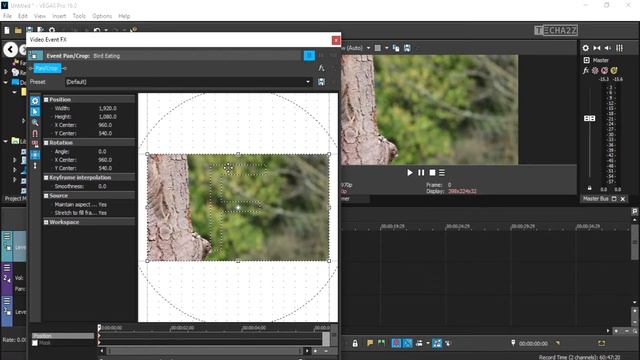
Task: Click the lock icon in timeline bottom toolbar
Action: [355, 344]
